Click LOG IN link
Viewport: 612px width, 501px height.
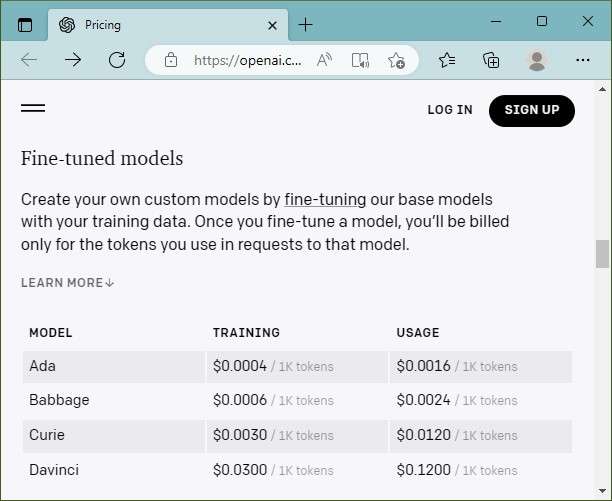click(x=450, y=110)
